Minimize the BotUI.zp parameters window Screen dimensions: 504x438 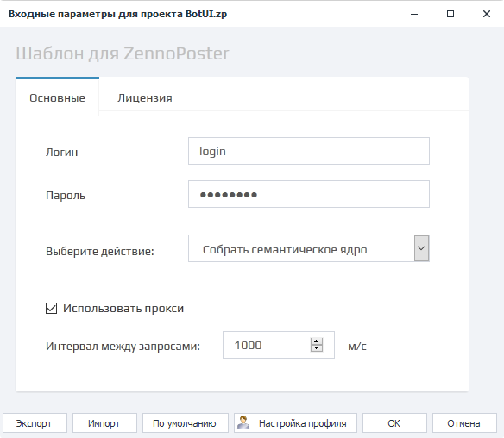[414, 14]
